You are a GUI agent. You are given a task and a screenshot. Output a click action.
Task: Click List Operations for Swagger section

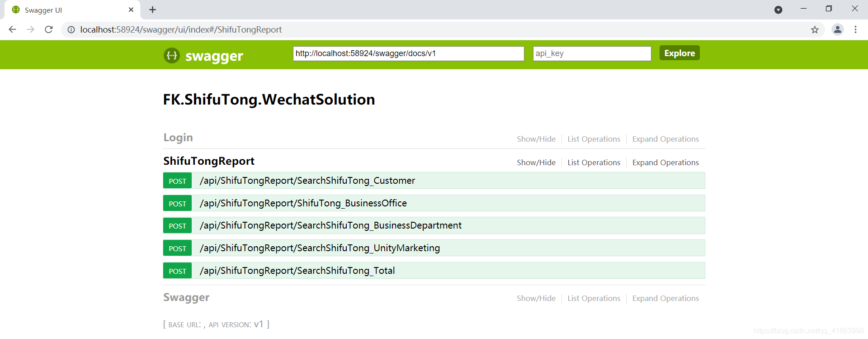[594, 298]
